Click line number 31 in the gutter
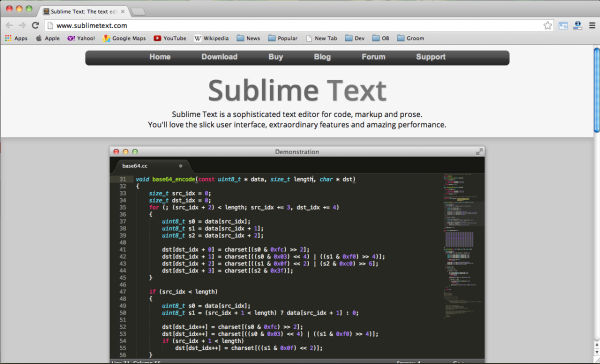 pos(122,179)
